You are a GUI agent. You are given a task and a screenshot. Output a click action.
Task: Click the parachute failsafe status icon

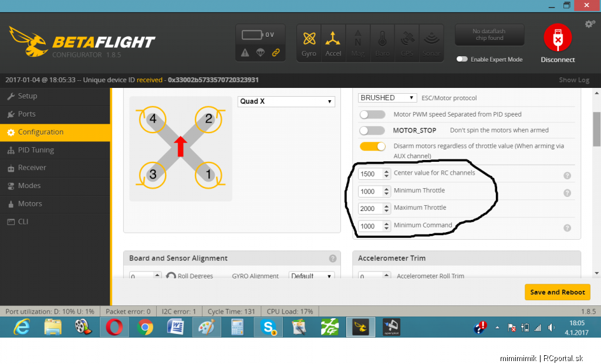tap(260, 53)
